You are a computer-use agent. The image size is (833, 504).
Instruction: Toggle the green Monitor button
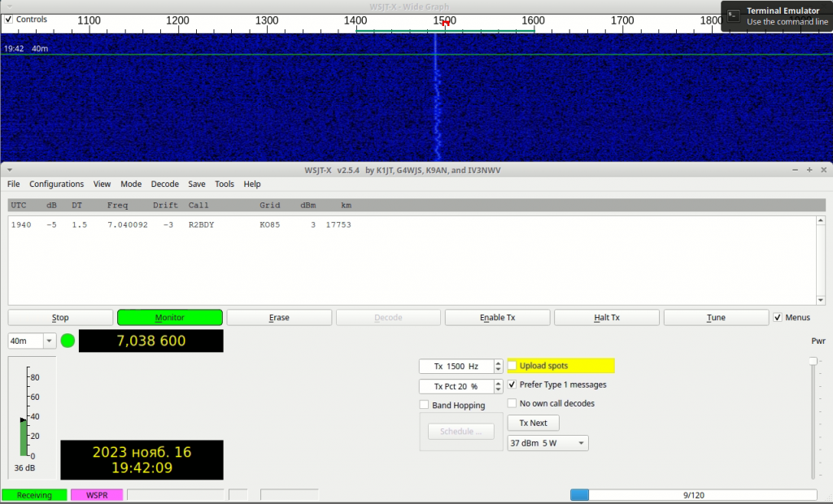[170, 318]
